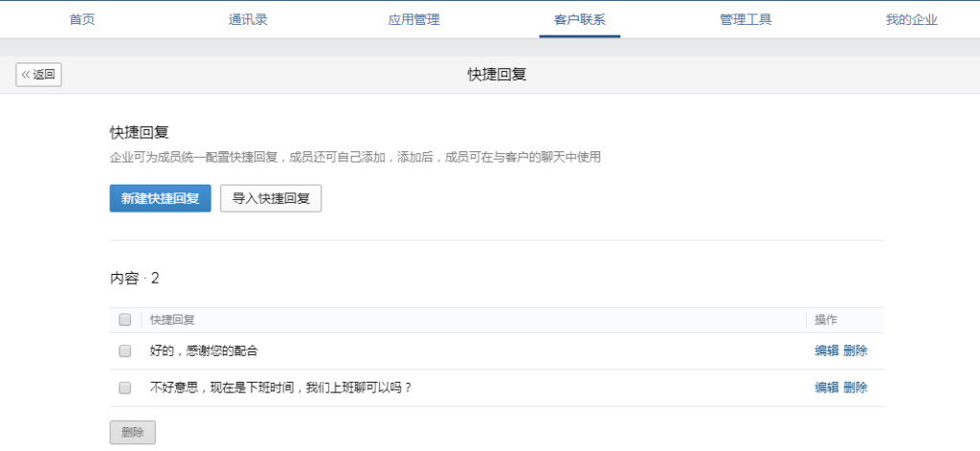Click the 导入快捷回复 button

coord(271,198)
